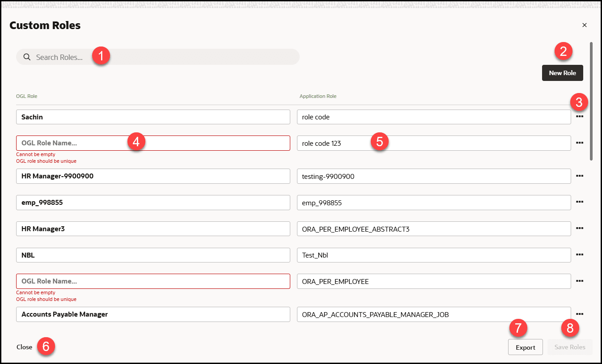
Task: Open the actions menu for the NBL role
Action: [x=580, y=254]
